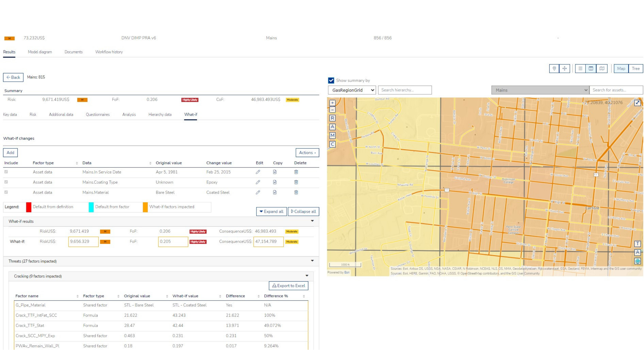Click the map-only view icon
This screenshot has width=644, height=350.
601,69
